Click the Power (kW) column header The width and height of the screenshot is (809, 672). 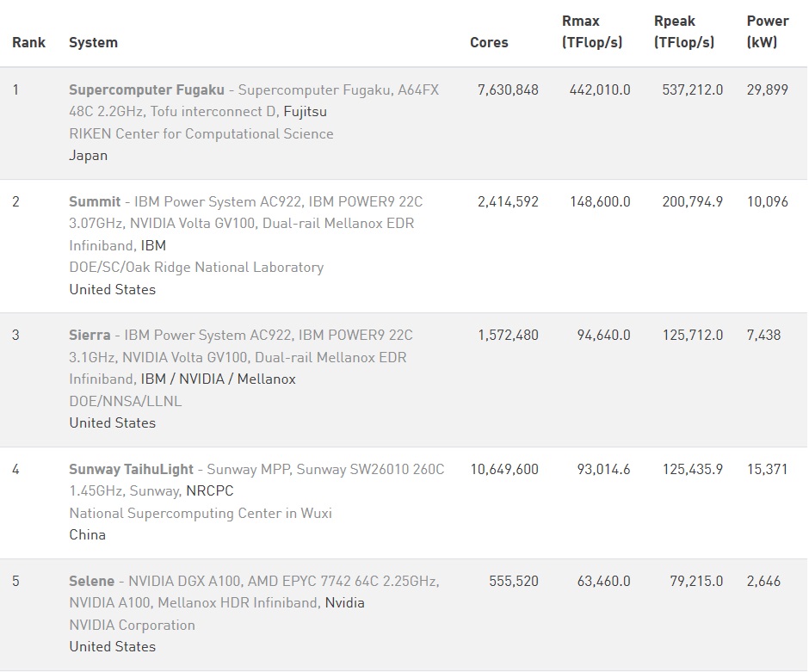pyautogui.click(x=768, y=32)
